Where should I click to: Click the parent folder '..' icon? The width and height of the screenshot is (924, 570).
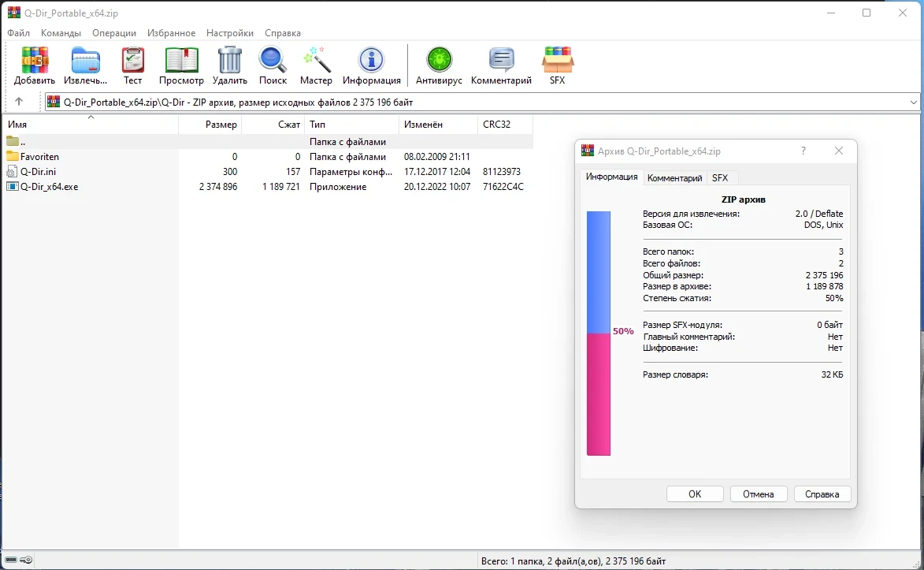pyautogui.click(x=13, y=141)
